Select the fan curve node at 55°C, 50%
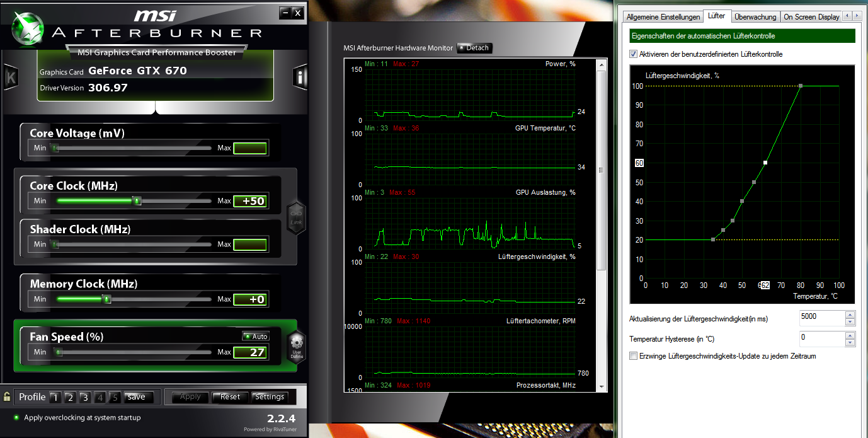 pyautogui.click(x=754, y=182)
